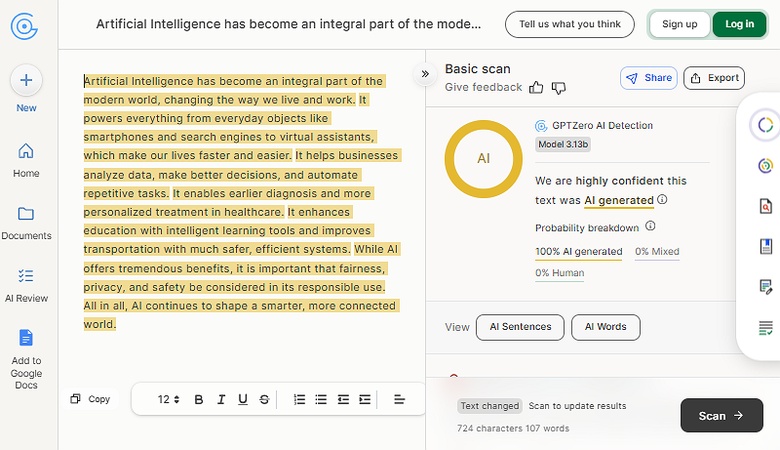780x450 pixels.
Task: Switch view to AI Words
Action: (605, 327)
